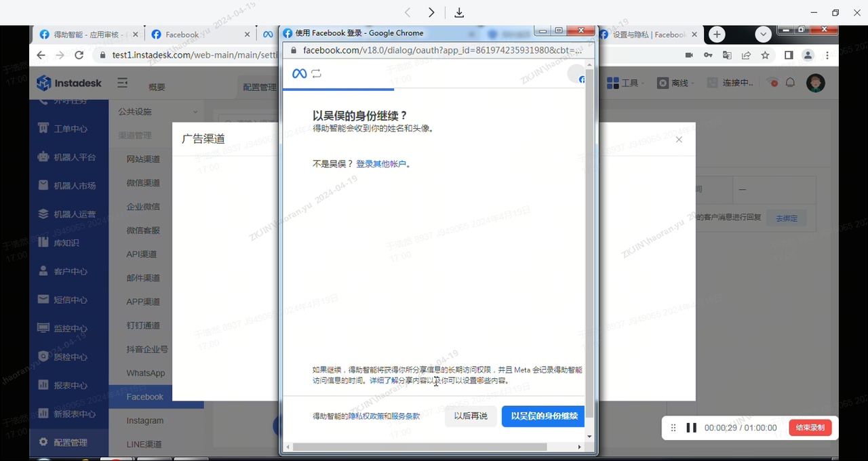The height and width of the screenshot is (461, 868).
Task: Select Instagram in the channel list
Action: coord(145,420)
